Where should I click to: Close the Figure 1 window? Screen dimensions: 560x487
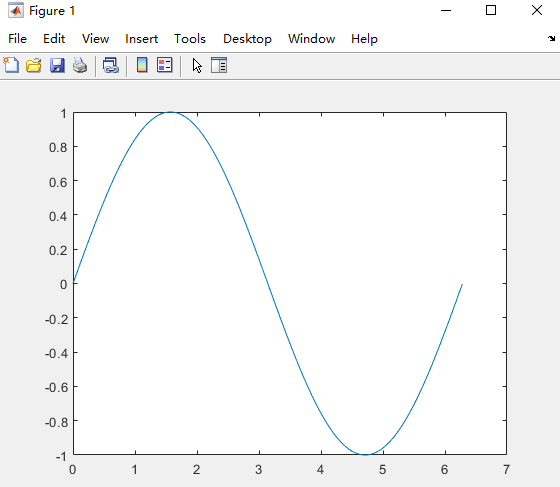tap(537, 10)
